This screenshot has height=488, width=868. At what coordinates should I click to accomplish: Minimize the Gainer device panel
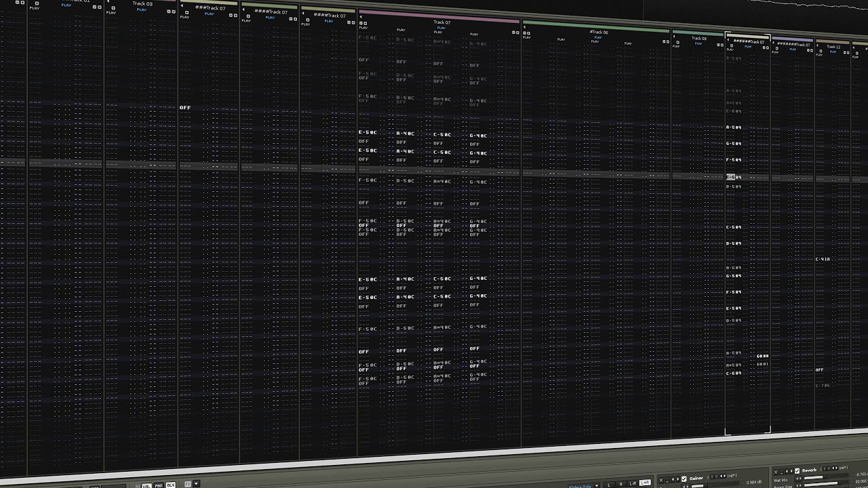[x=667, y=480]
